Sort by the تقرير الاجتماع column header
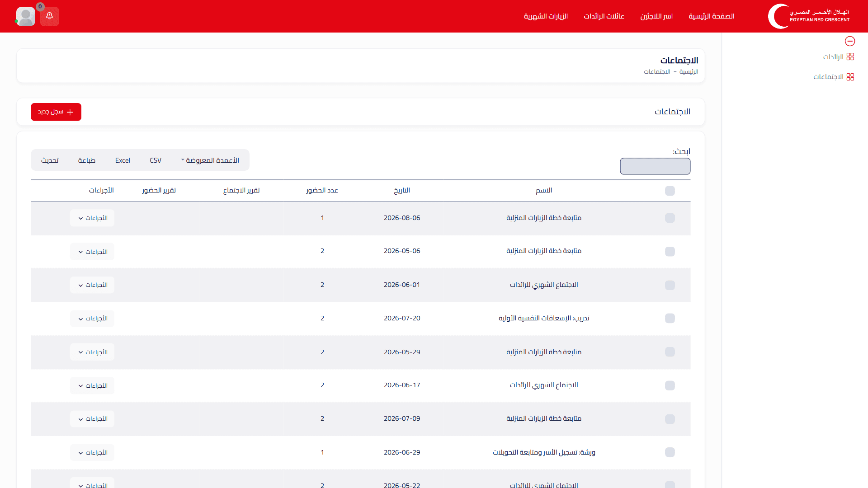The width and height of the screenshot is (868, 488). pos(241,190)
